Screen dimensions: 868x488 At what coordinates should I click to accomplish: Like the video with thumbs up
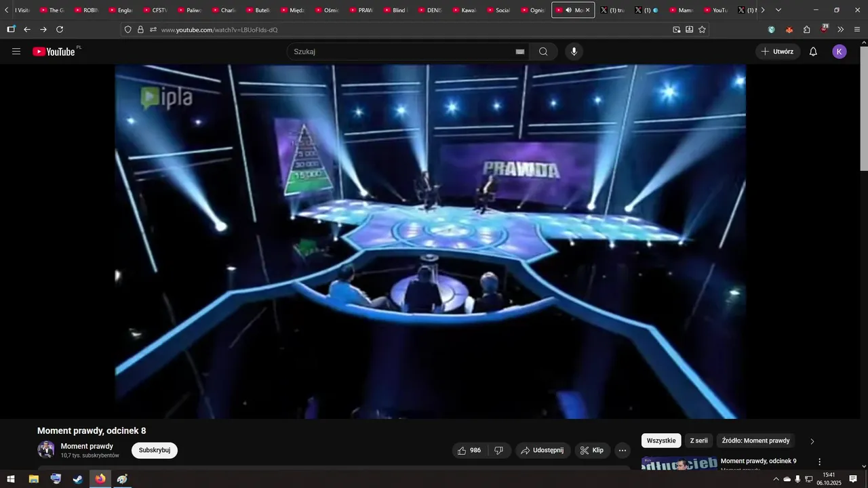pos(469,450)
